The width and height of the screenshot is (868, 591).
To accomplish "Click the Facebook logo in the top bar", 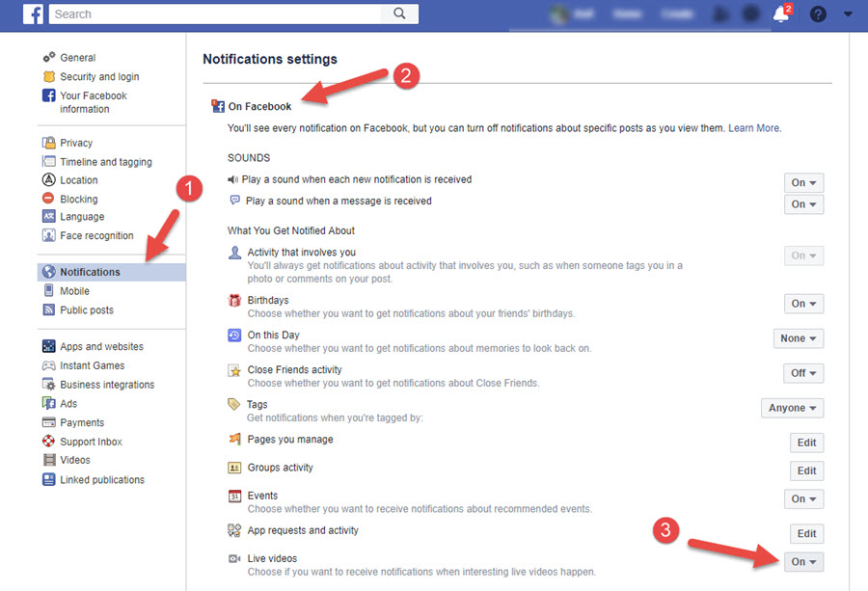I will click(x=33, y=14).
